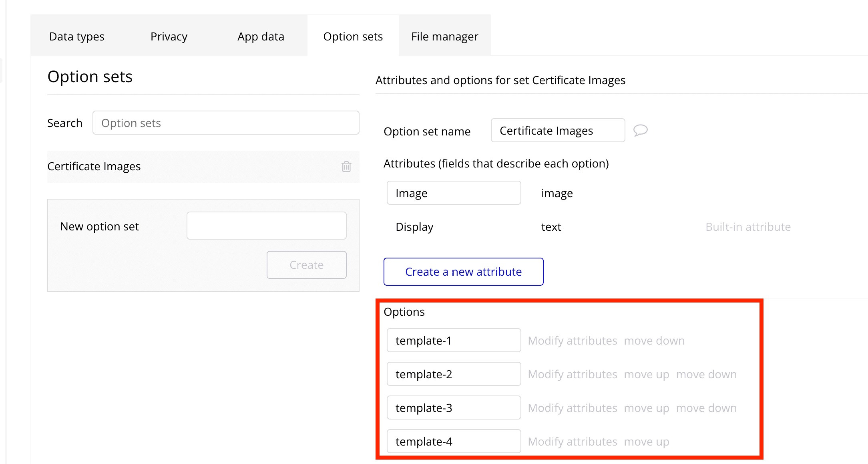Click move down for template-3
Viewport: 868px width, 464px height.
point(706,408)
